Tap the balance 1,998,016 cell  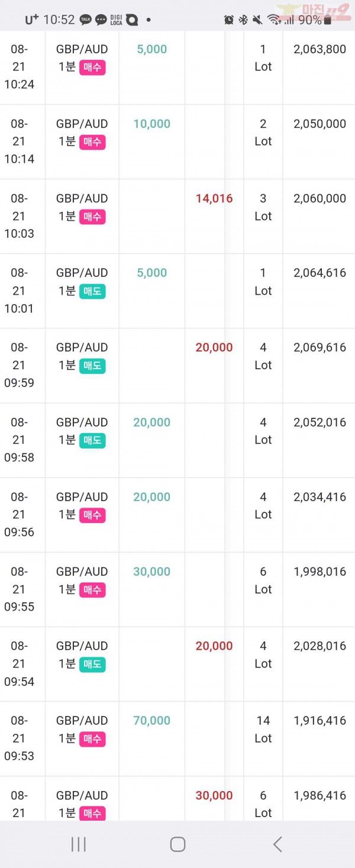point(320,572)
